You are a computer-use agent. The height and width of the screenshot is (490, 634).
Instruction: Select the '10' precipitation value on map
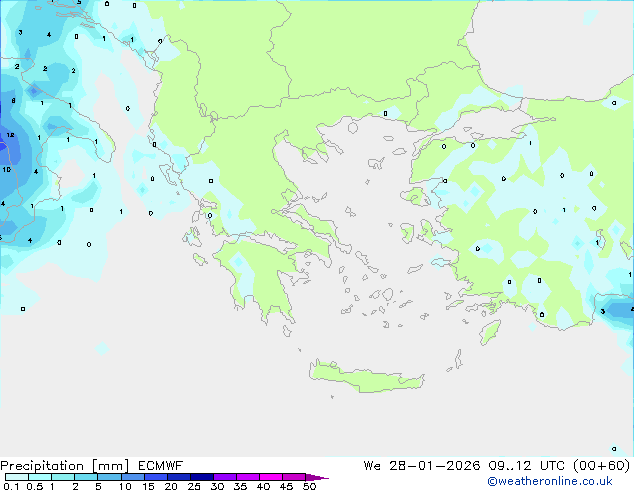pos(6,169)
